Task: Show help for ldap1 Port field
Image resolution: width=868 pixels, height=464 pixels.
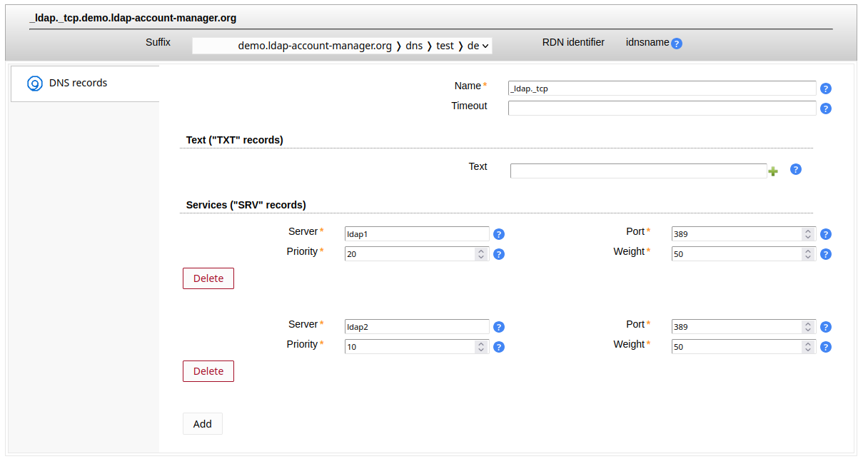Action: tap(826, 234)
